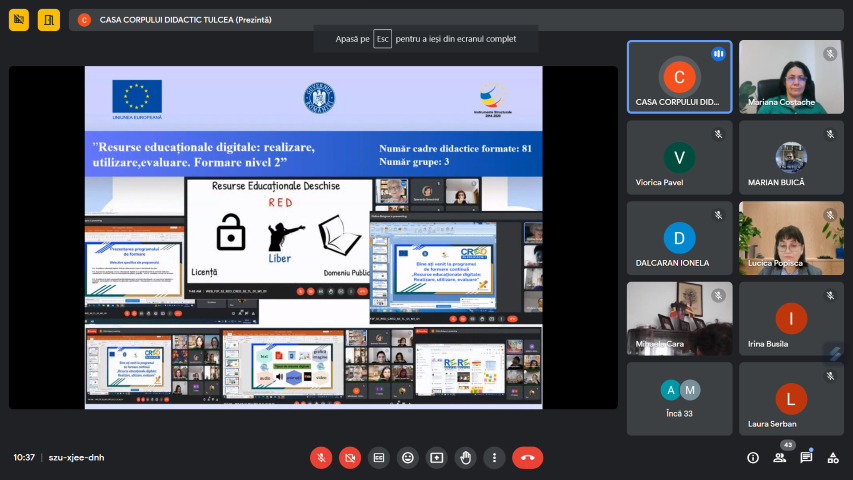
Task: Click the present screen icon
Action: (x=436, y=457)
